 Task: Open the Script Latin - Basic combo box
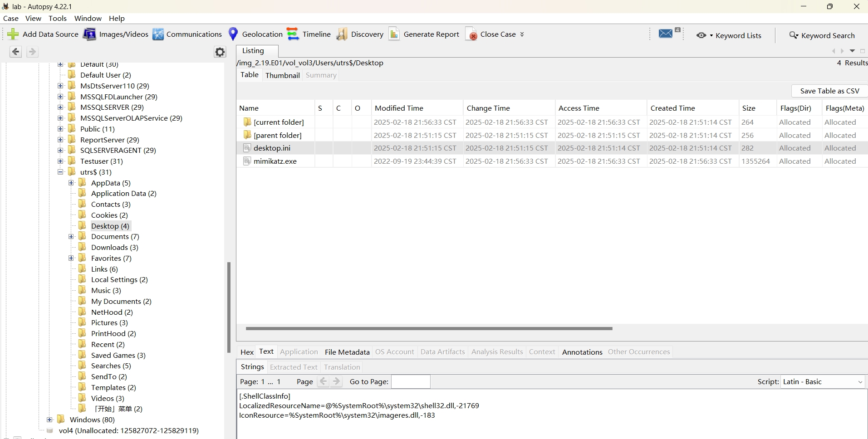823,382
